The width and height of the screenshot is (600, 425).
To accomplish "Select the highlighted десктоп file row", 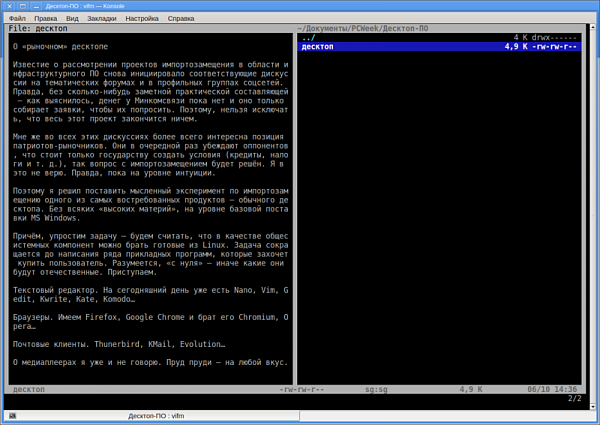I will click(439, 47).
